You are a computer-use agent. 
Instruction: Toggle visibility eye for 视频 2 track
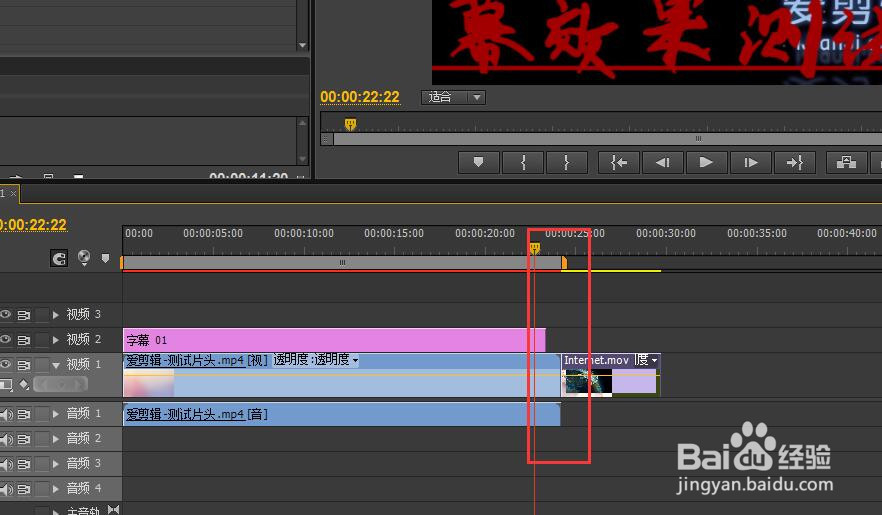(6, 340)
